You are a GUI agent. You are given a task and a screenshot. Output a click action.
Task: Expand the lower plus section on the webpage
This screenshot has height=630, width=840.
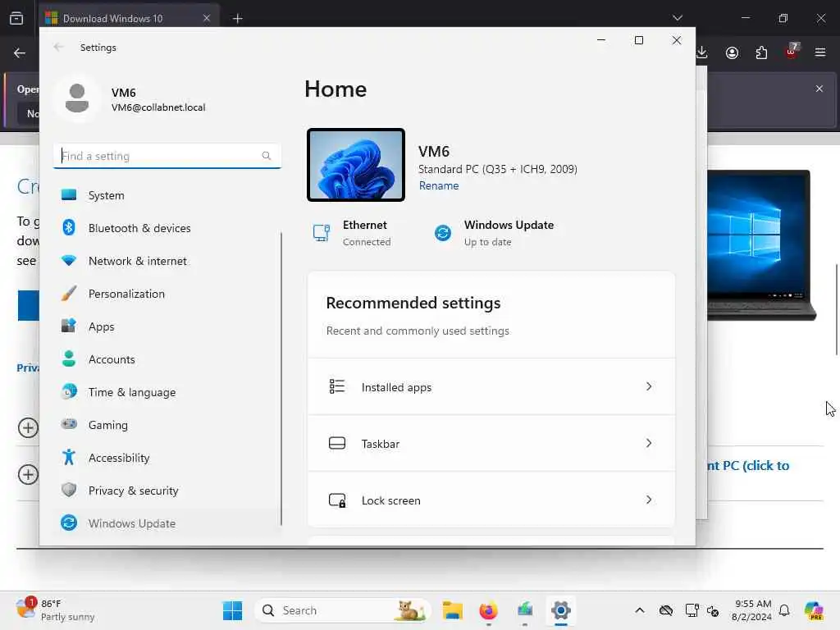tap(28, 474)
